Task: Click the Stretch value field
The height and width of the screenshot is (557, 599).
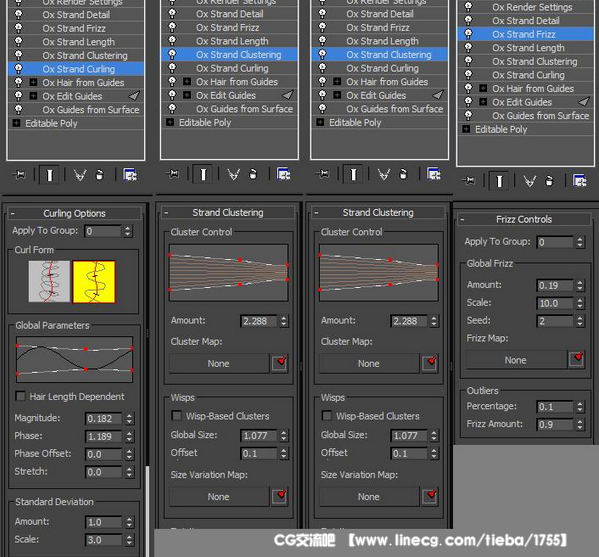Action: pos(104,472)
